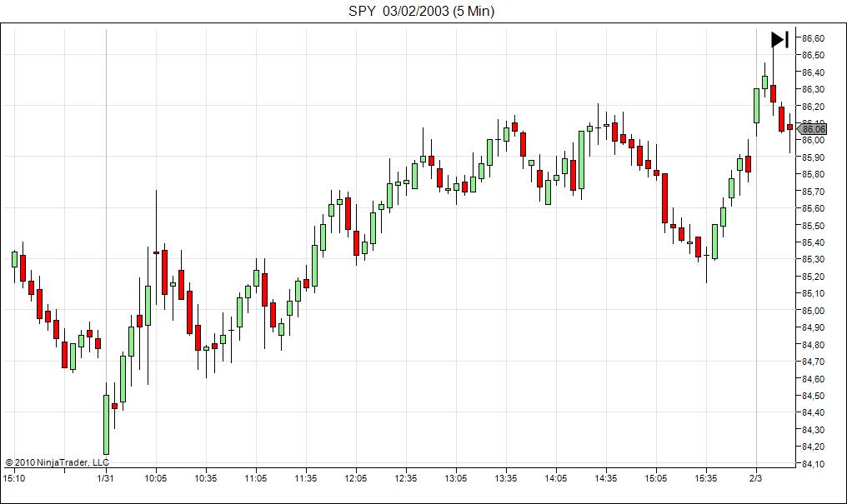Click the 85,20 price axis label

coord(813,277)
